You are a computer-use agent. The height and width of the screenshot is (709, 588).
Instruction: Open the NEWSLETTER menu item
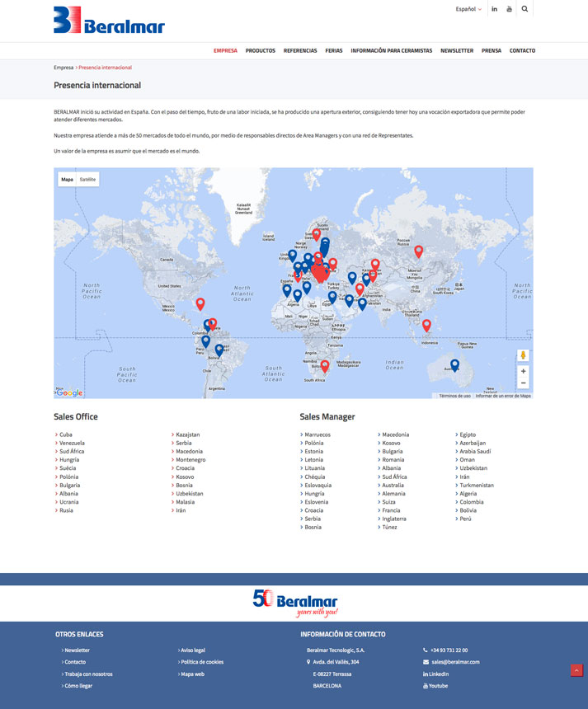tap(457, 50)
